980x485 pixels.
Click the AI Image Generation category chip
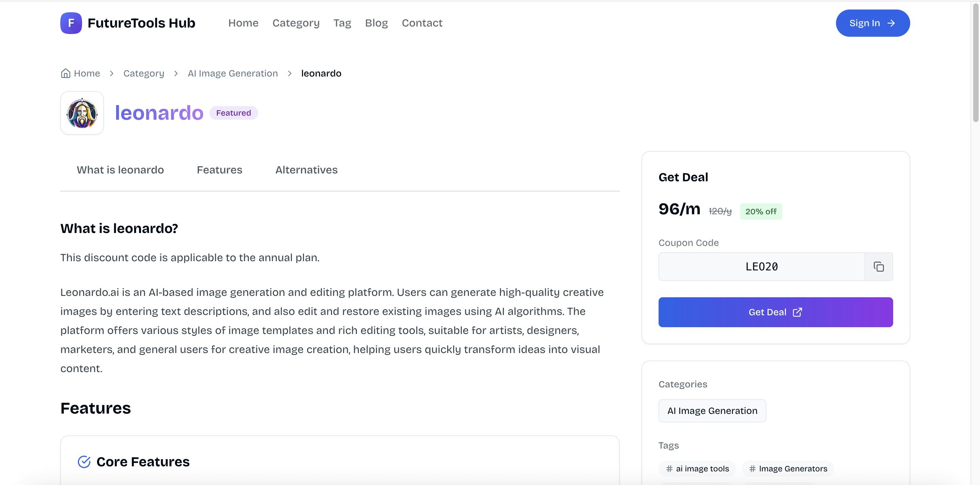click(x=712, y=411)
